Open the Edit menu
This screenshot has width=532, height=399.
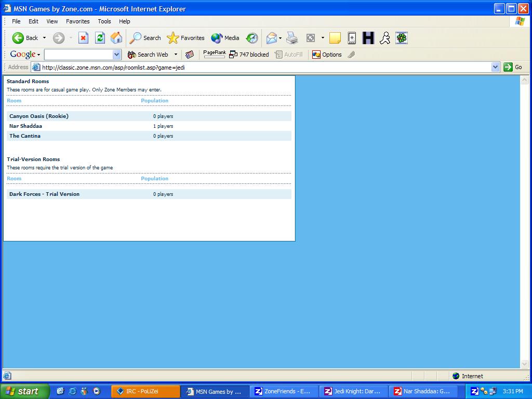[x=33, y=21]
